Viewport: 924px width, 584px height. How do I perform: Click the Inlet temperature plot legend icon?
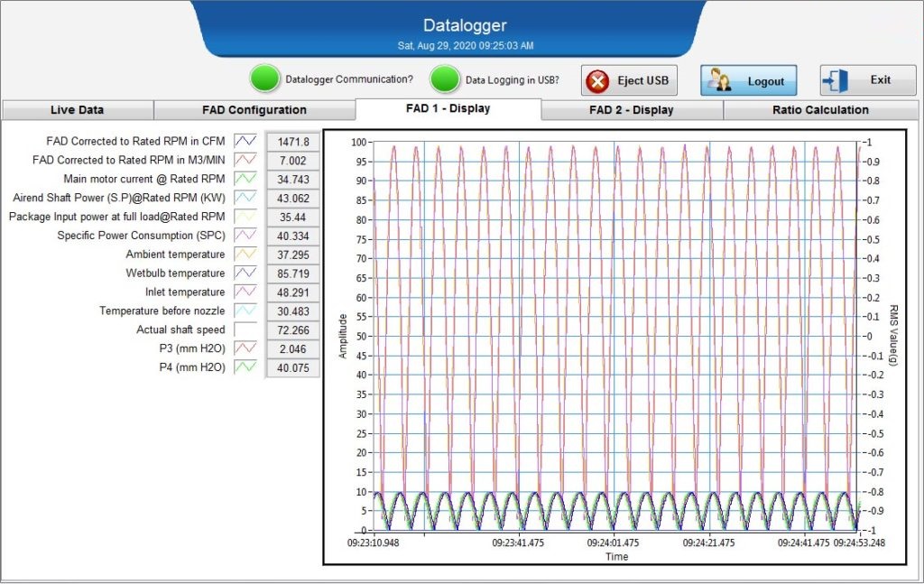[x=245, y=292]
